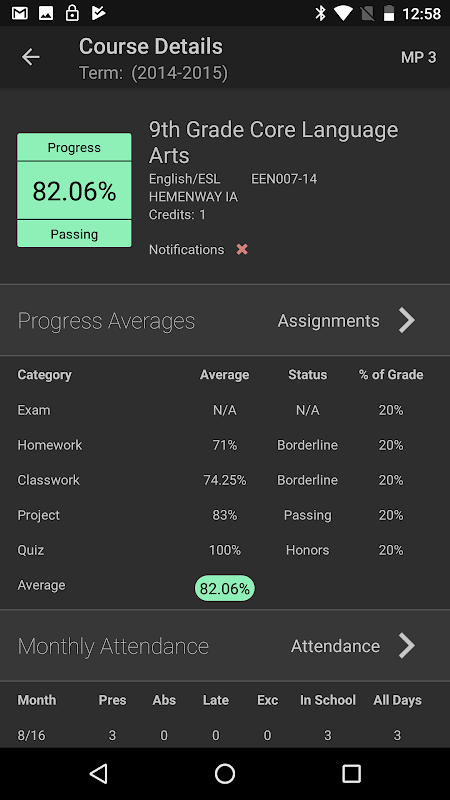Open Assignments via chevron arrow
450x800 pixels.
click(407, 320)
